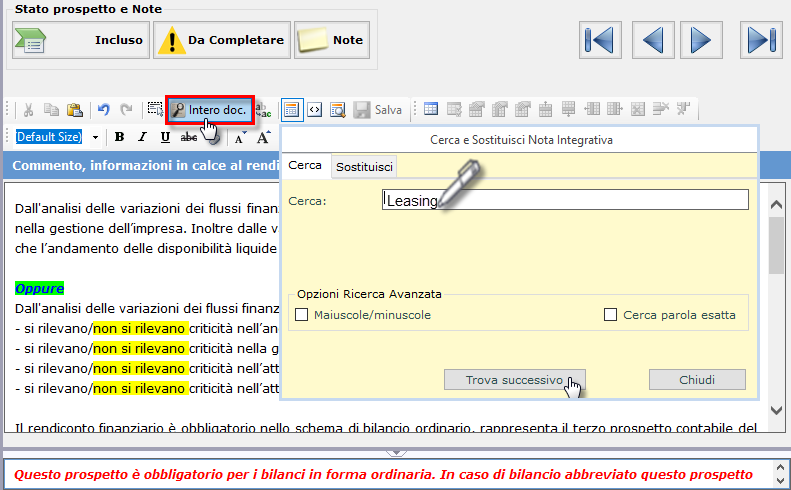Undo the last edit

click(103, 110)
